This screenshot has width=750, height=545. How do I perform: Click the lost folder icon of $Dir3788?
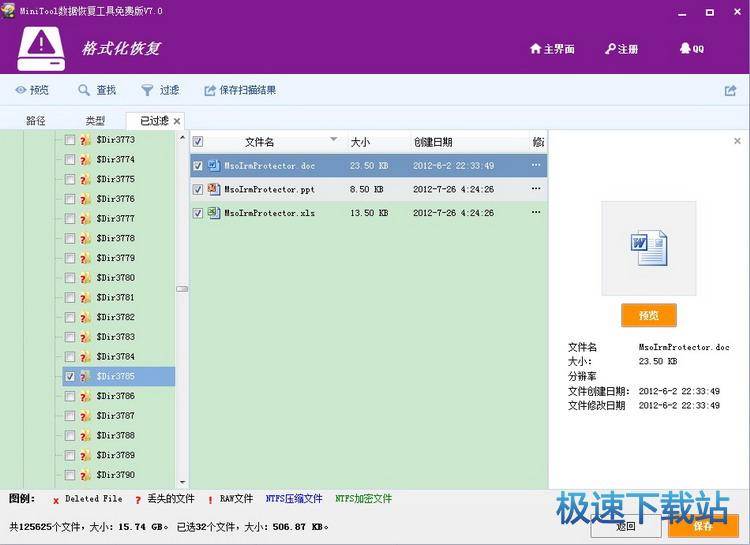pos(85,435)
